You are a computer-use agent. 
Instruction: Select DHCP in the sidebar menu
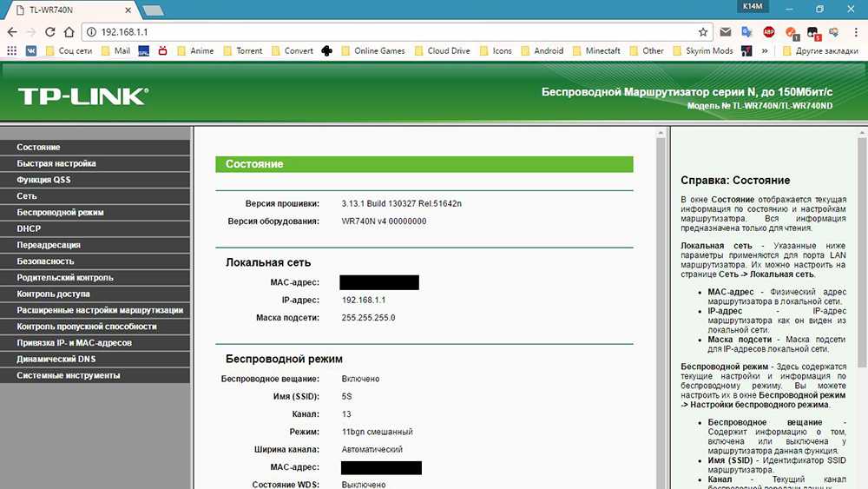click(x=29, y=228)
